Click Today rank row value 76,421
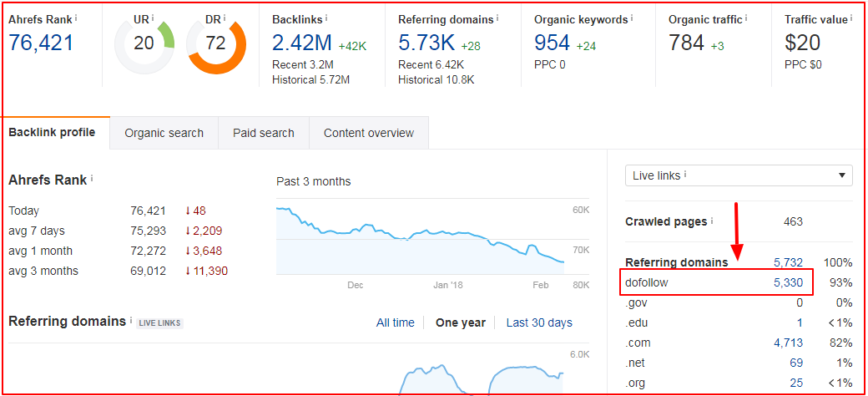This screenshot has width=868, height=396. [148, 211]
